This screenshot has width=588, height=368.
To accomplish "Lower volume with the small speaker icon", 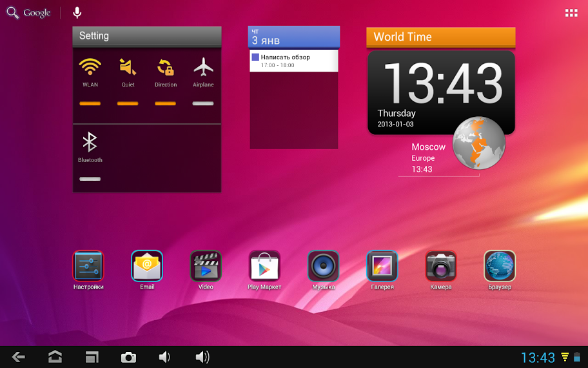I will coord(164,357).
